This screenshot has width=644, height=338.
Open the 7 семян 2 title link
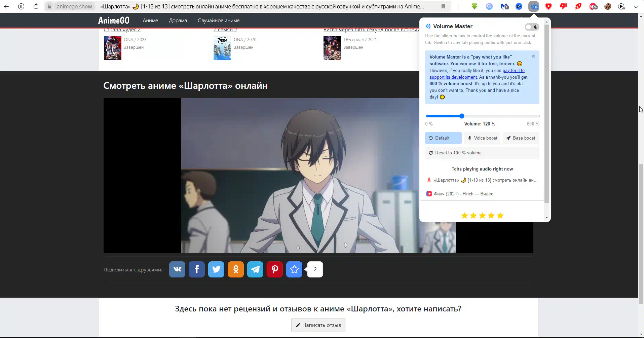225,30
